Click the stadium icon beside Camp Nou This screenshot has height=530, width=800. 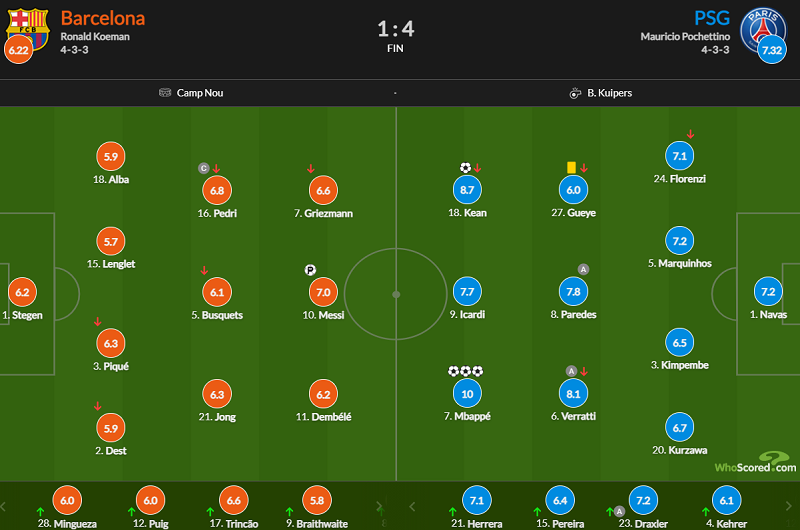(165, 92)
